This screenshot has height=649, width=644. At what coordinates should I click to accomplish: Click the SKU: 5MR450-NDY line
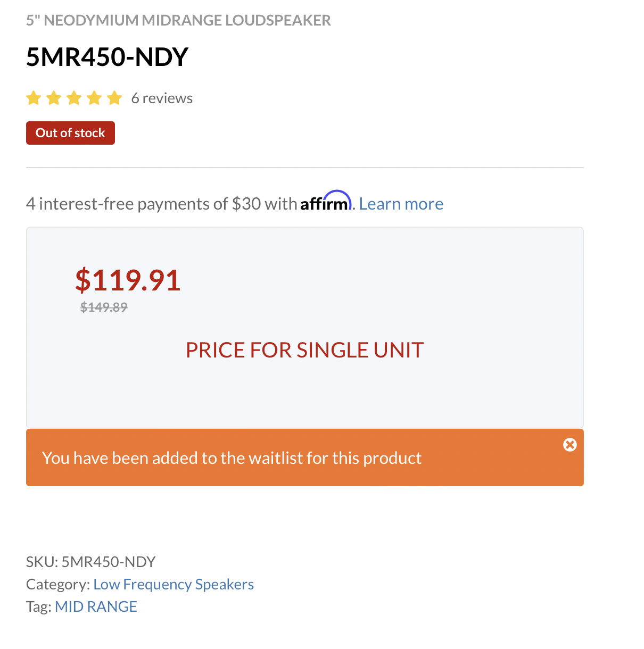[91, 562]
